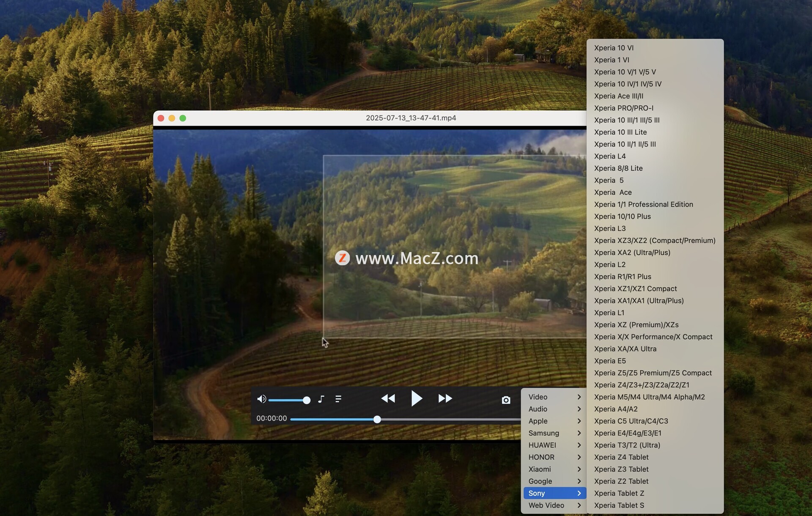Click the playback progress bar handle
The width and height of the screenshot is (812, 516).
coord(377,419)
